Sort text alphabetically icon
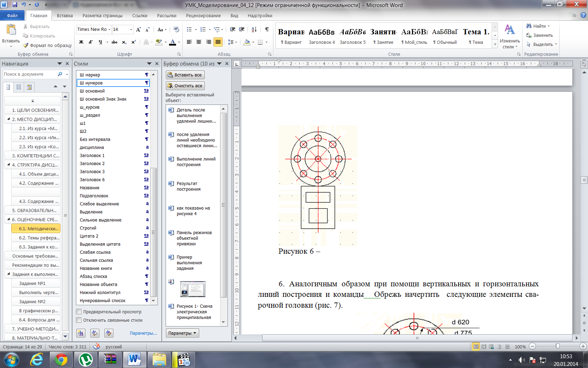Viewport: 588px width, 368px height. (x=254, y=29)
